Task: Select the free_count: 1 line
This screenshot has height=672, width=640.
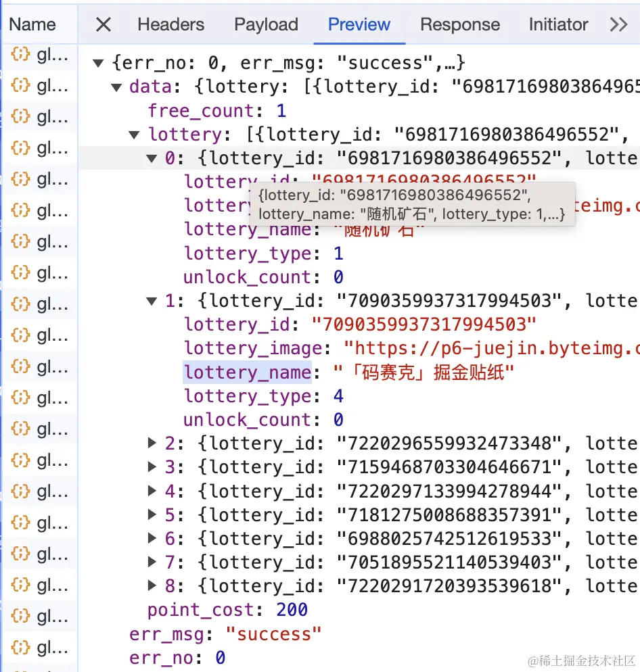Action: 216,111
